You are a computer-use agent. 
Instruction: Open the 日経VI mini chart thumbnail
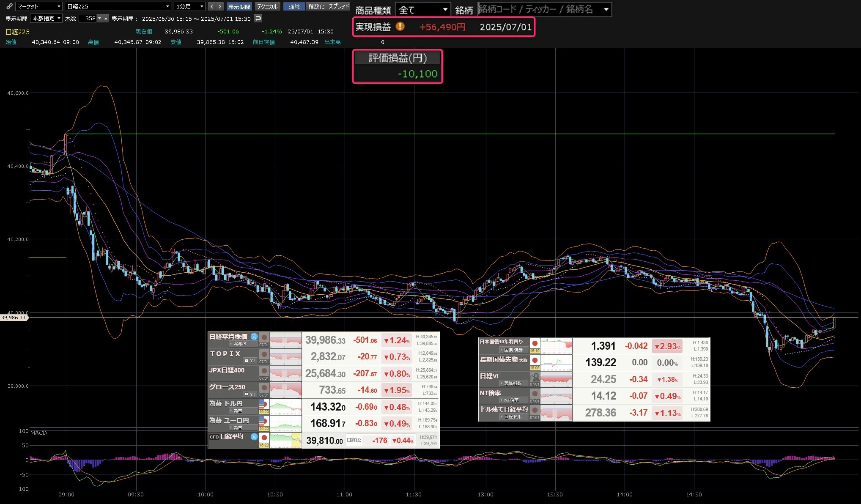click(557, 379)
